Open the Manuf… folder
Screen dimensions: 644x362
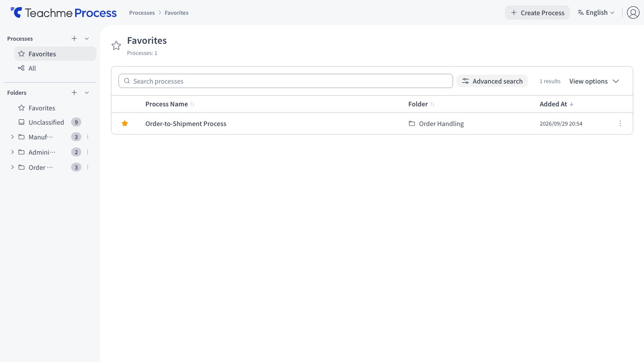(41, 137)
